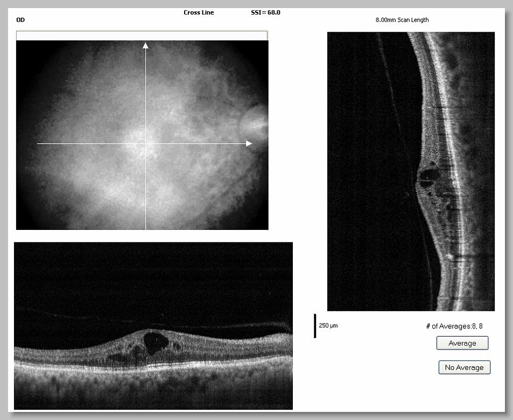Click the 'SSI= 68.0' value
The image size is (513, 420).
click(265, 12)
